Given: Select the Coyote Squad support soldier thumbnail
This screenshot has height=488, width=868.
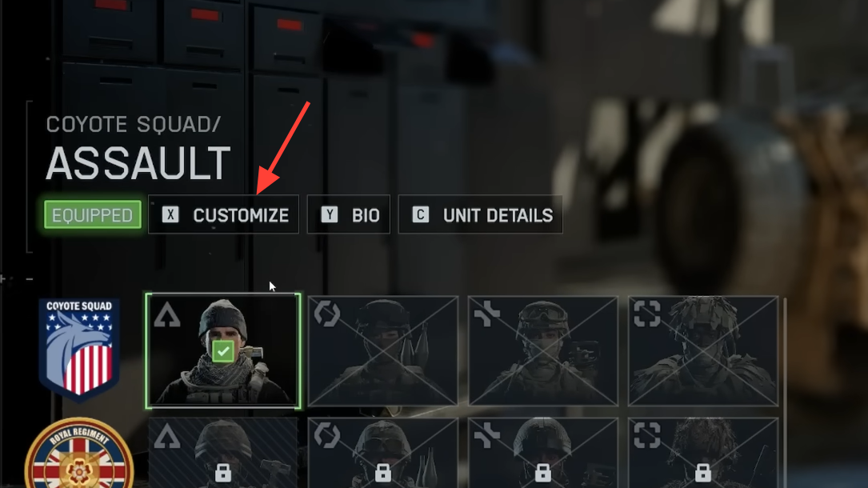Looking at the screenshot, I should pyautogui.click(x=543, y=350).
